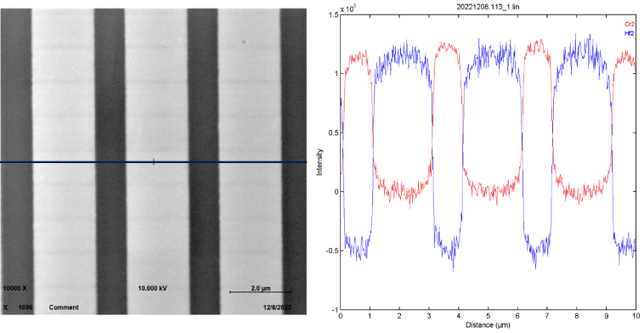Click the 12/8/2022 date stamp
Viewport: 644px width, 333px height.
click(x=277, y=308)
